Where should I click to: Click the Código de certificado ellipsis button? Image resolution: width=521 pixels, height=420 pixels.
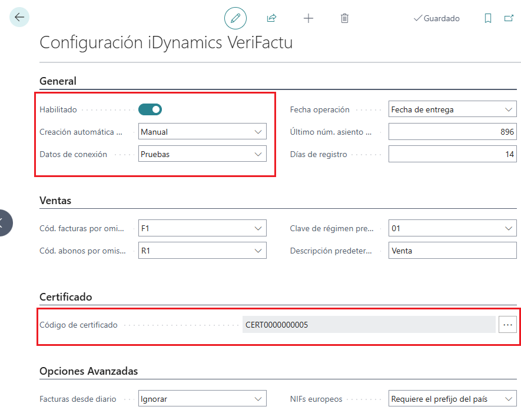coord(507,325)
